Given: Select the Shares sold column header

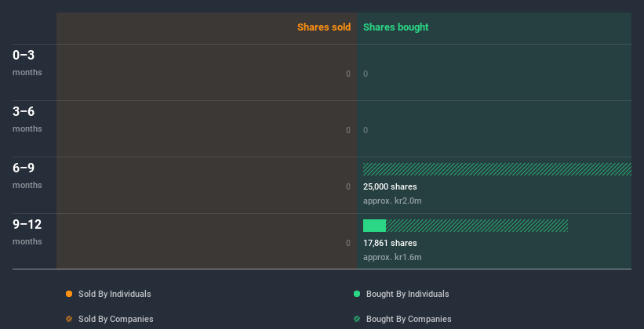Looking at the screenshot, I should 323,27.
